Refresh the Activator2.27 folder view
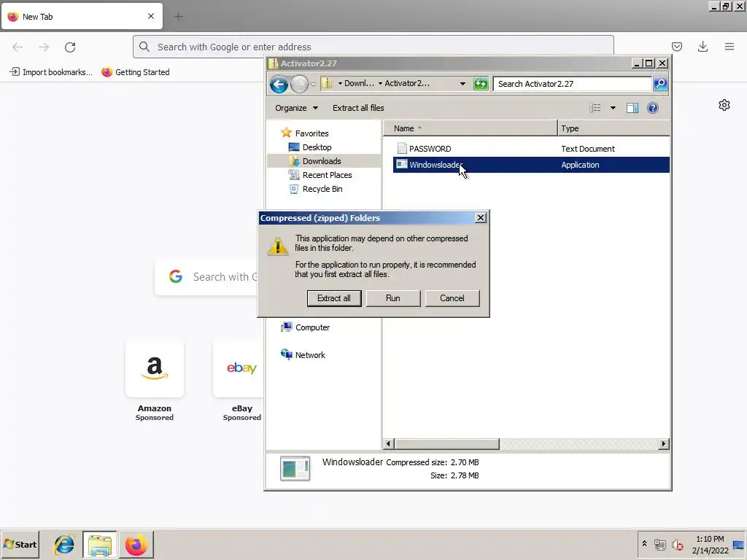Screen dimensions: 747x560 481,84
